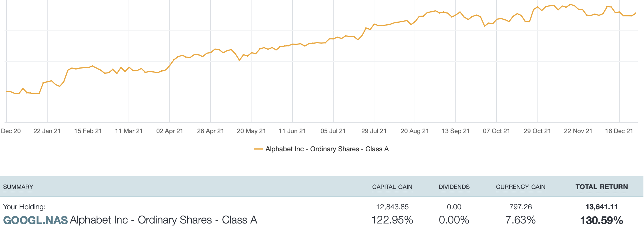Select the 26 Apr 21 axis label

(210, 131)
